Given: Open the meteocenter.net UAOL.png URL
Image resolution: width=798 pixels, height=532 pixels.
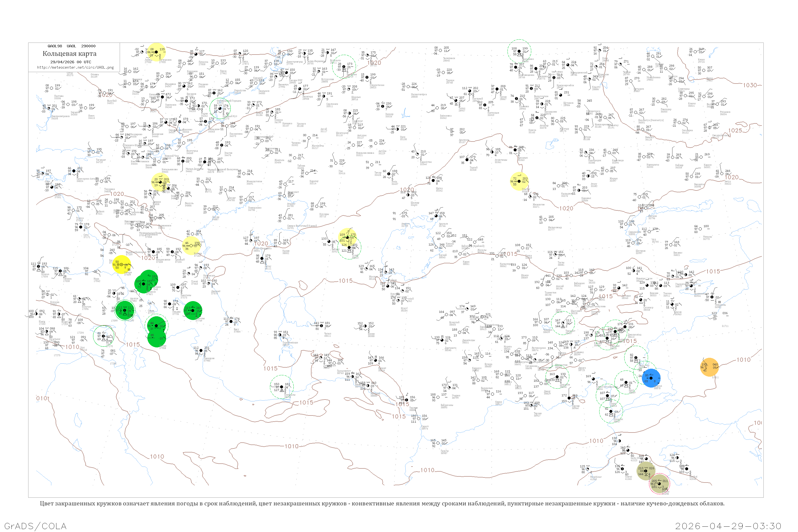Looking at the screenshot, I should 75,67.
